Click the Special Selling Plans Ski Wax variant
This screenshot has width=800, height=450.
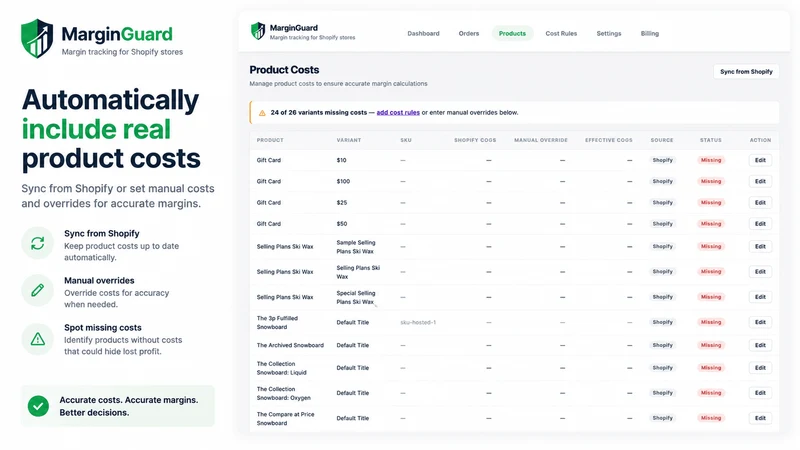pyautogui.click(x=356, y=297)
